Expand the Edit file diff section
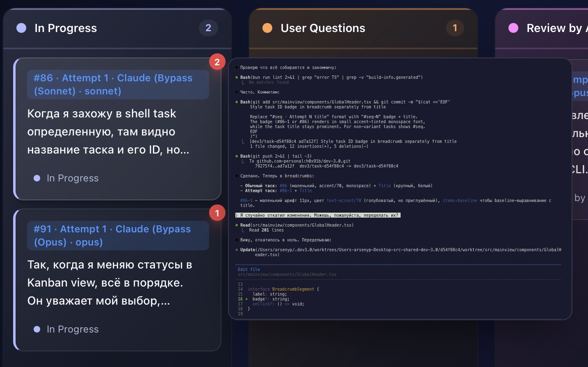Viewport: 588px width, 367px height. [248, 269]
